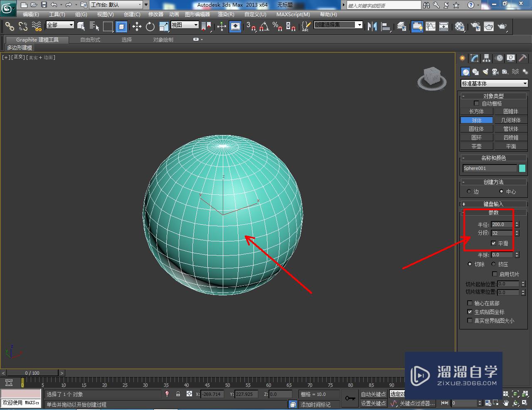
Task: Open the 编辑(E) menu
Action: click(x=31, y=15)
